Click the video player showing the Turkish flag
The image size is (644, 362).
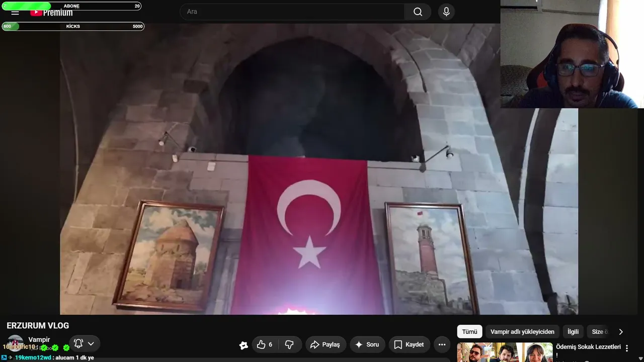point(319,169)
